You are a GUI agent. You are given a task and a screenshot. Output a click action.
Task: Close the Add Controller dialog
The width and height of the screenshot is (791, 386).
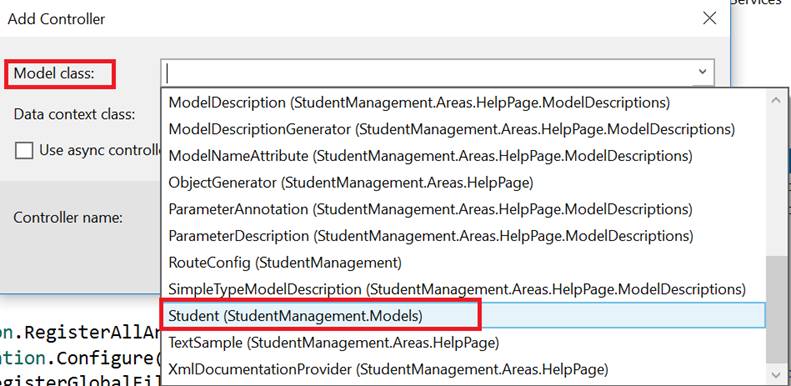click(x=709, y=19)
